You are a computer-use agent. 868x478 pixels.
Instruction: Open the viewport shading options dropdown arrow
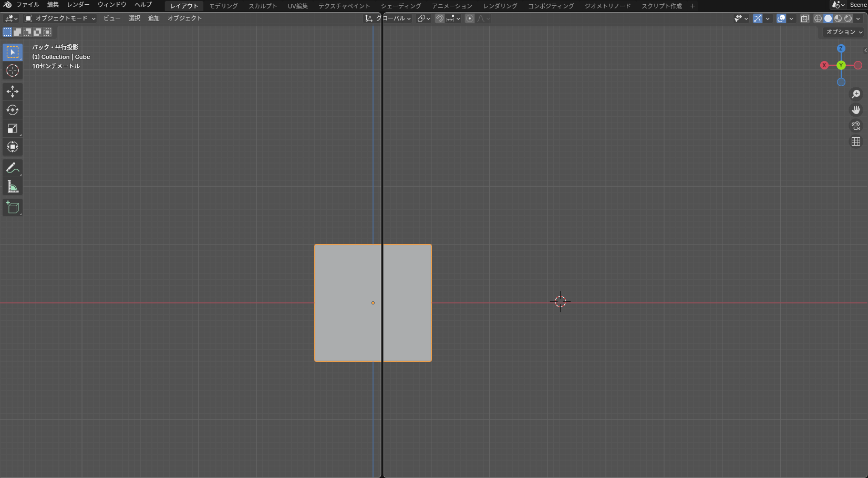[x=859, y=18]
